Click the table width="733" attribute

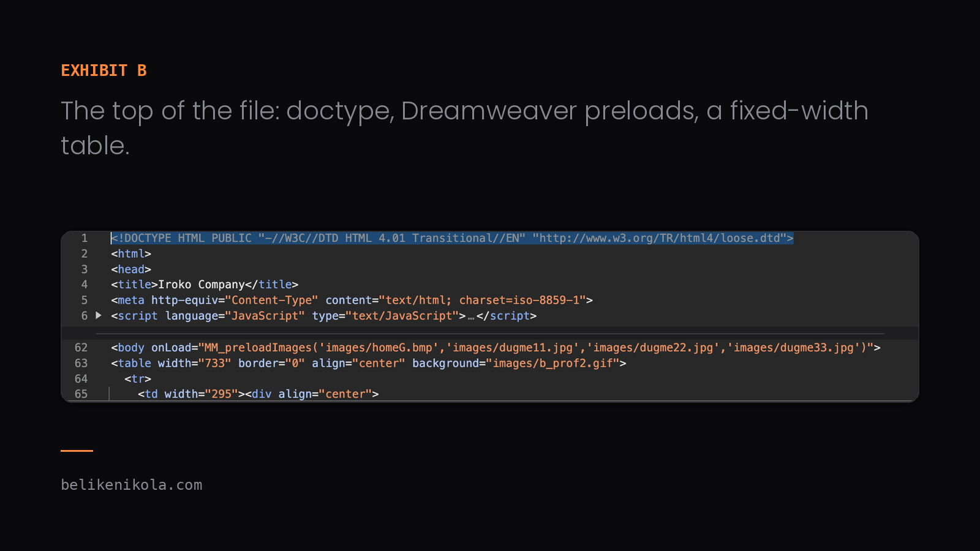[x=194, y=363]
